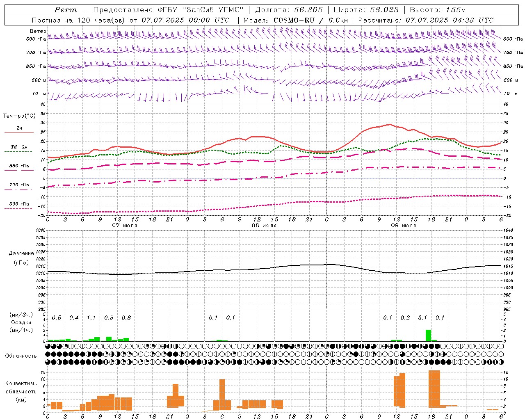
Task: Click the "Давление" pressure panel label
Action: [x=21, y=253]
